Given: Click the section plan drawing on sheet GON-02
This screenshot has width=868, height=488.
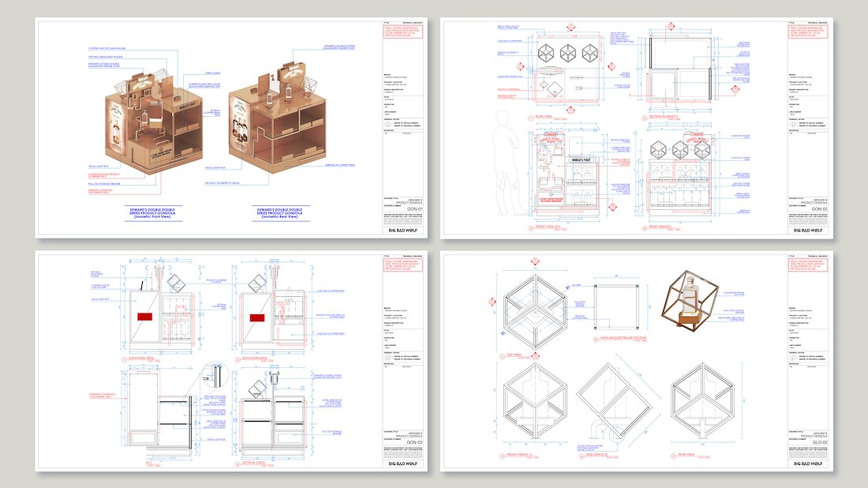Looking at the screenshot, I should pyautogui.click(x=680, y=70).
